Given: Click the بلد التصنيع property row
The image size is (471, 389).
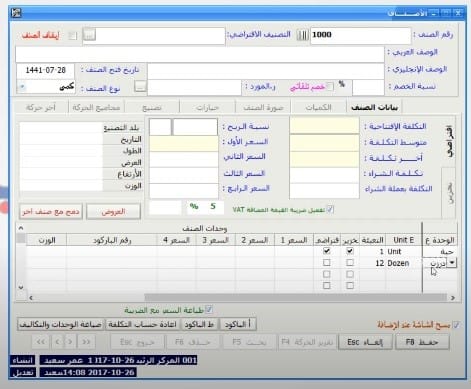Looking at the screenshot, I should 81,128.
